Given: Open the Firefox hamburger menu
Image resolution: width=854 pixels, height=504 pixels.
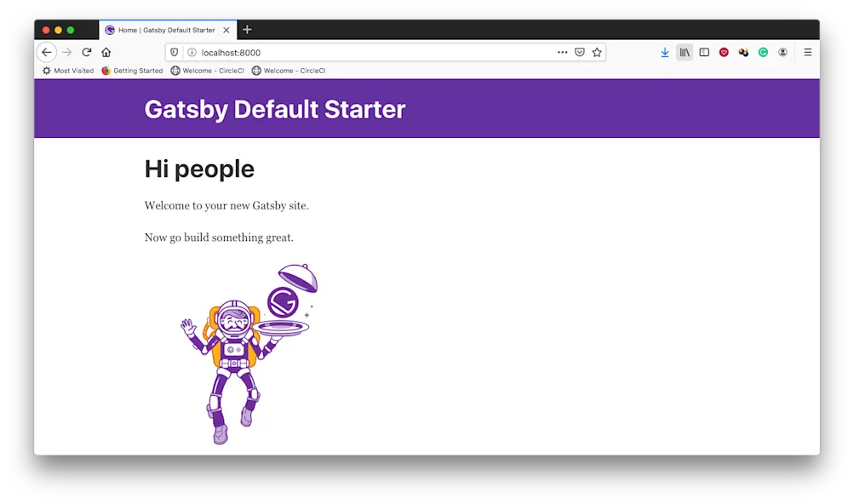Looking at the screenshot, I should (x=808, y=52).
